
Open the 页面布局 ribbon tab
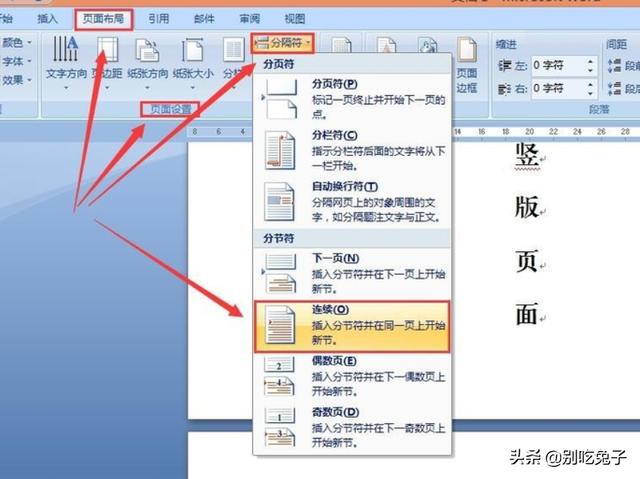pyautogui.click(x=103, y=19)
